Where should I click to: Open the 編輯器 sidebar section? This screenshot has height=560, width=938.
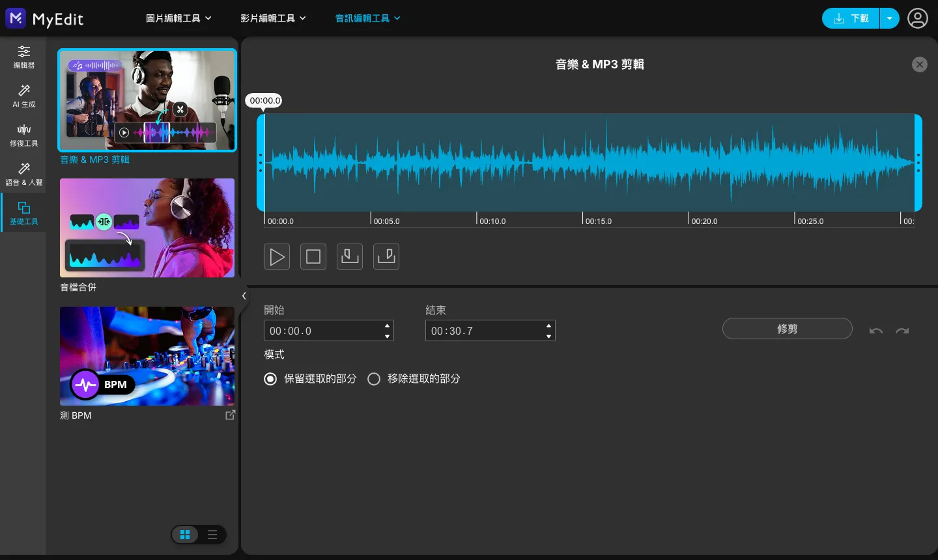pyautogui.click(x=23, y=57)
